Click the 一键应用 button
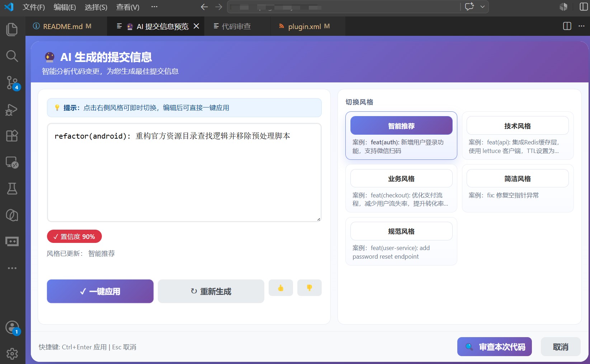Image resolution: width=590 pixels, height=364 pixels. click(100, 291)
